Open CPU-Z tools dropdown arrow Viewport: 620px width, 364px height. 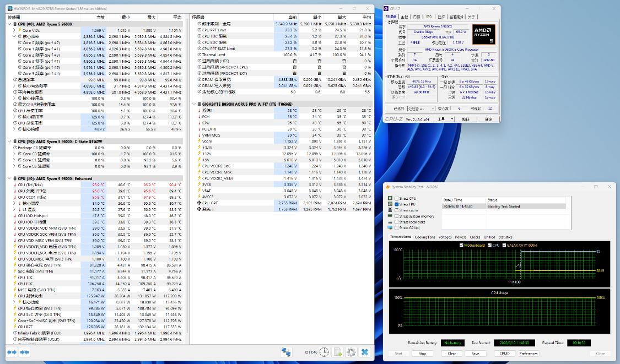tap(452, 119)
